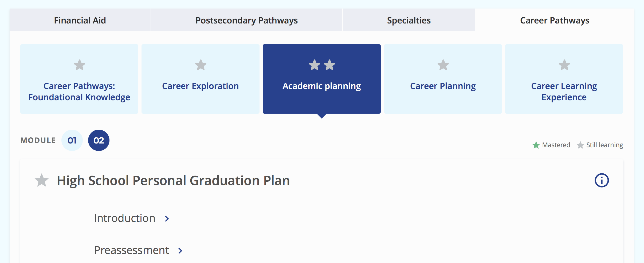This screenshot has width=644, height=263.
Task: Click the chevron arrow next to Introduction
Action: pos(167,219)
